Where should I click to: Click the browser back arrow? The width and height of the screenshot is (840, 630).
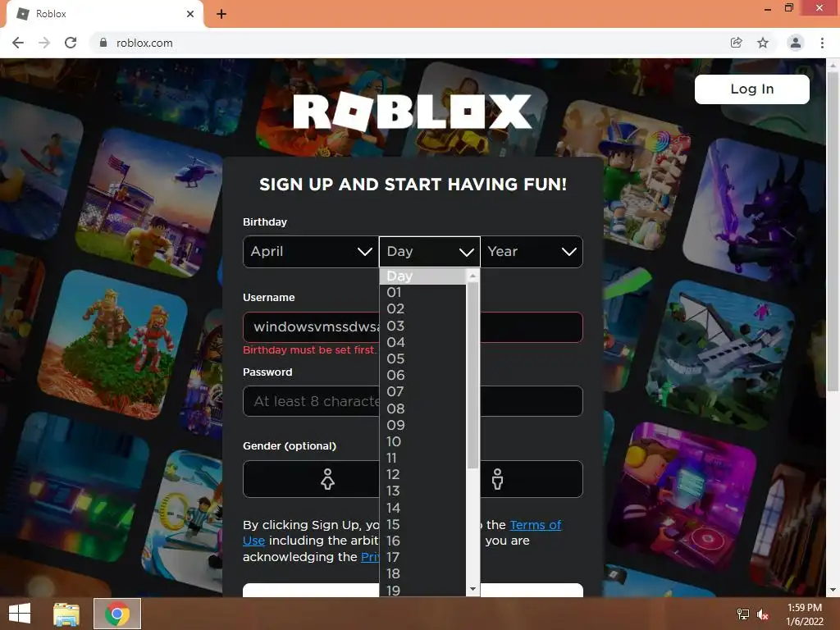click(x=18, y=43)
